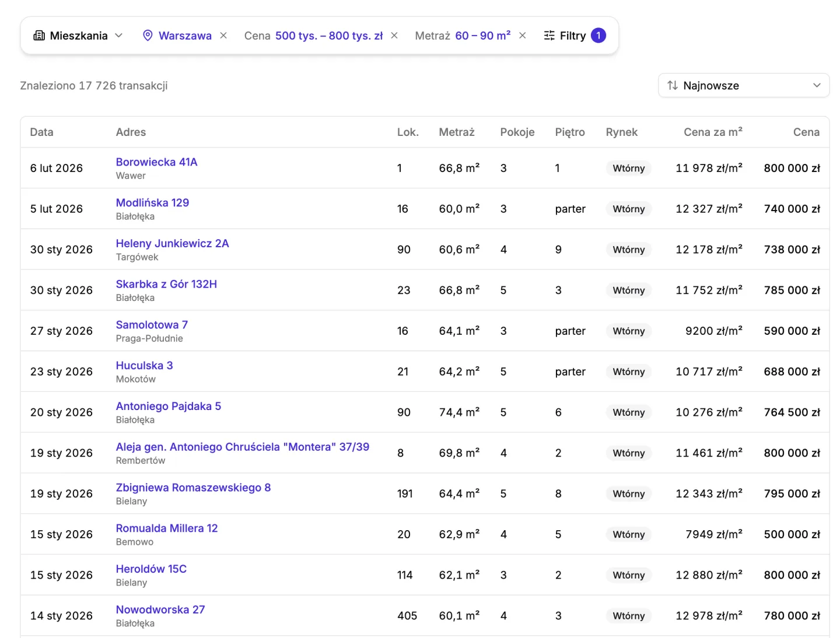Image resolution: width=840 pixels, height=638 pixels.
Task: Remove the Metraż 60–90 m² filter
Action: tap(523, 36)
